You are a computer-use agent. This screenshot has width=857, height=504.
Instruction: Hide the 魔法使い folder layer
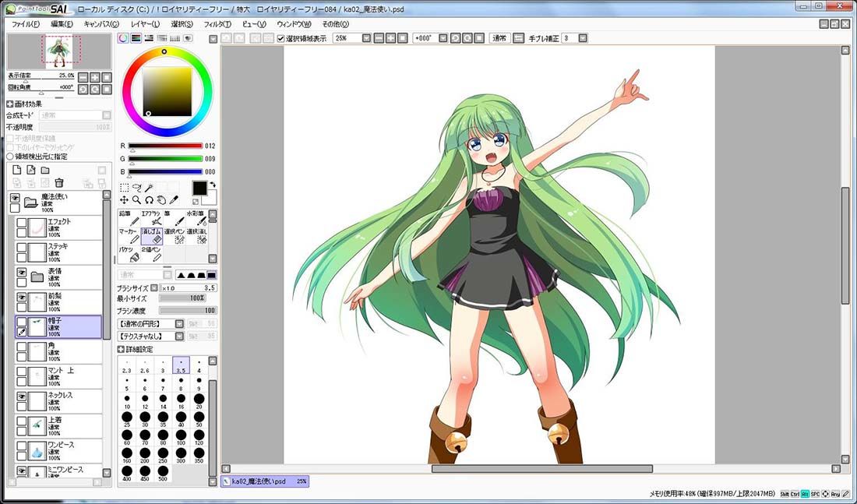(x=16, y=198)
